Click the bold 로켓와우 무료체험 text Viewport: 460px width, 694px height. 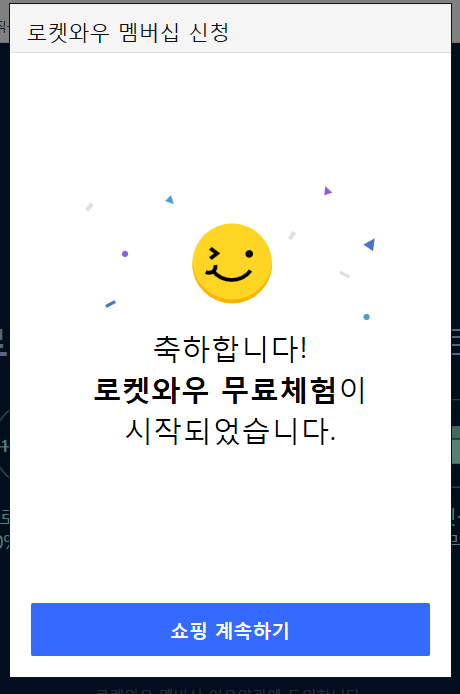(x=215, y=390)
